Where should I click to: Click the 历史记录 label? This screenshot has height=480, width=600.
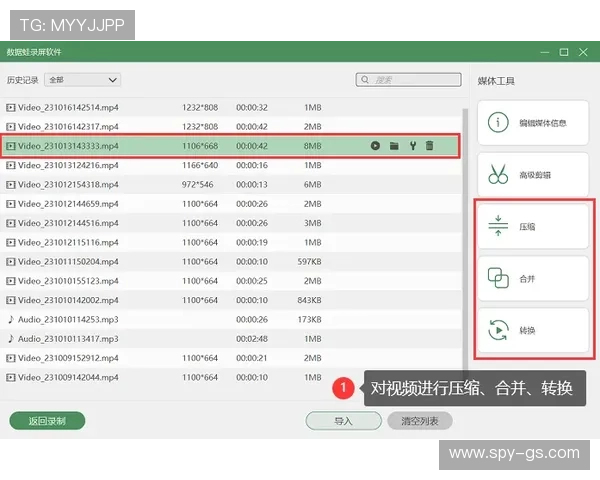[x=23, y=80]
